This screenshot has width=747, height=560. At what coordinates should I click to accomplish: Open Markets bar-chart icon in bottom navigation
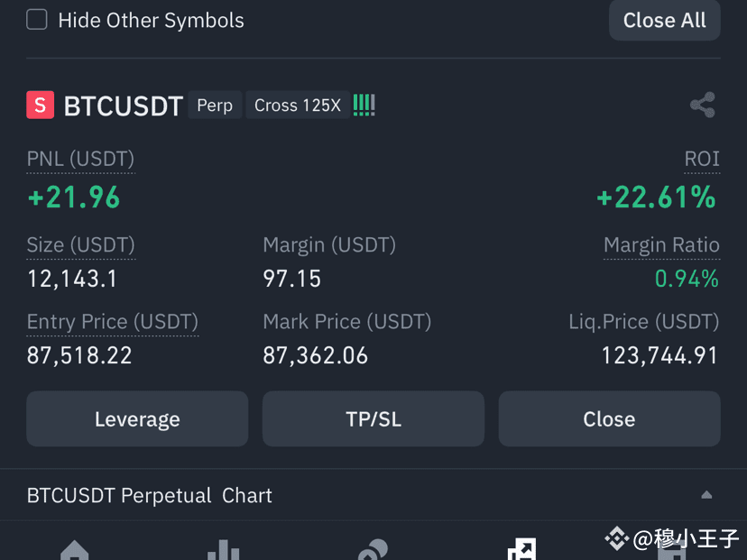click(224, 550)
